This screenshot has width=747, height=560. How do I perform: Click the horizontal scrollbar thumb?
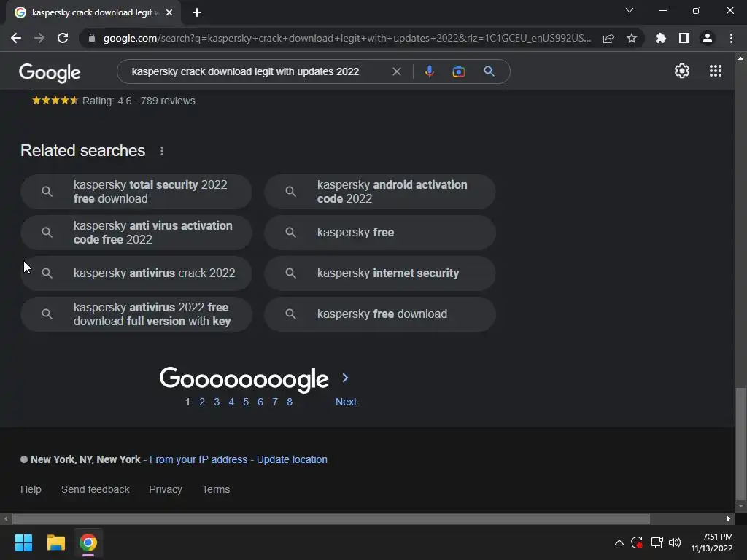[x=331, y=518]
